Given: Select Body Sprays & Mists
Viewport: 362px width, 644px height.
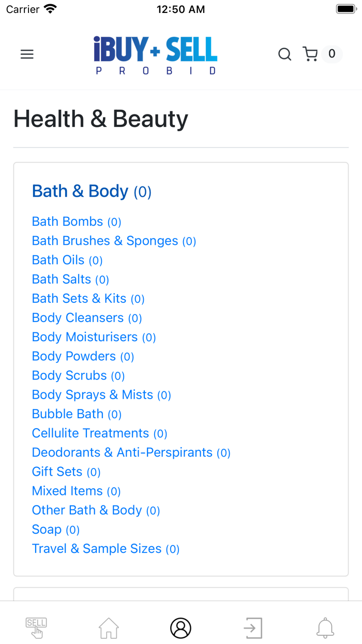Looking at the screenshot, I should pos(93,394).
